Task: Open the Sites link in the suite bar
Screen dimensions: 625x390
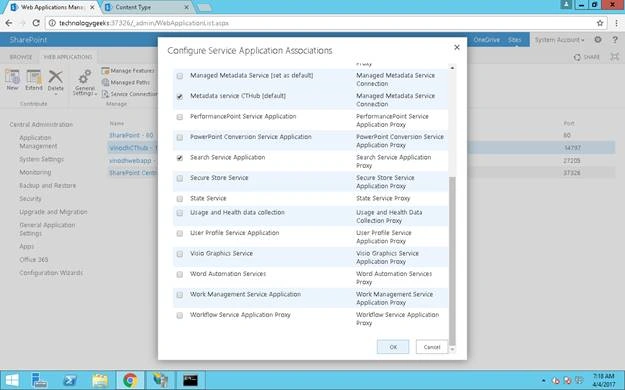Action: click(514, 40)
